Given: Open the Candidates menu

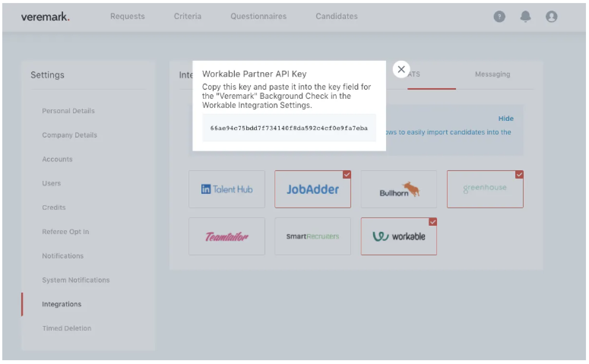Looking at the screenshot, I should 337,16.
